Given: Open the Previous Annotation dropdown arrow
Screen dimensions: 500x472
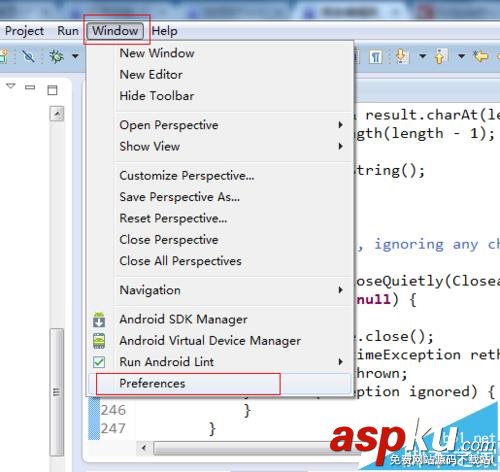Looking at the screenshot, I should pyautogui.click(x=461, y=56).
